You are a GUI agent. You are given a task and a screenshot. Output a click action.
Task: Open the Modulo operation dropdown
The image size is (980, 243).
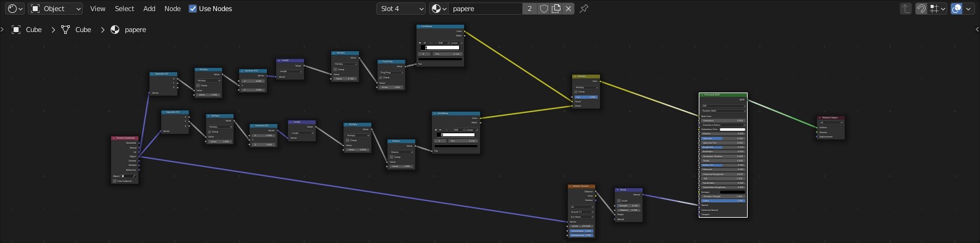coord(402,152)
